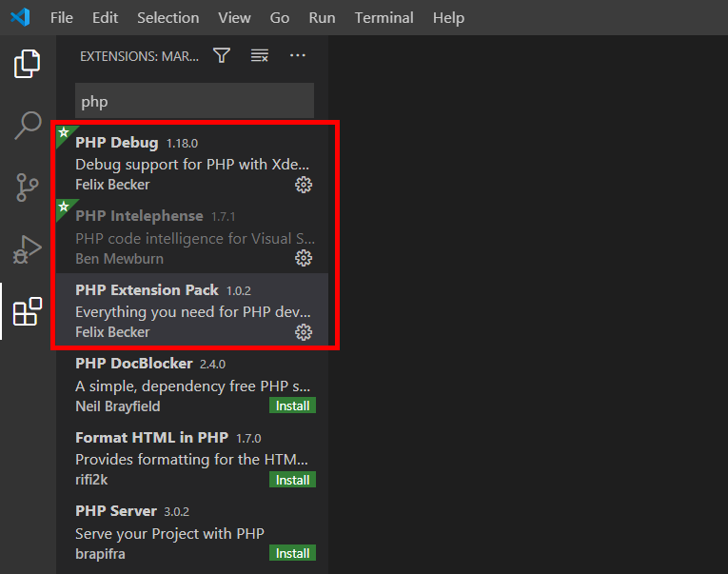Select the PHP Server extension title
728x574 pixels.
click(x=116, y=511)
